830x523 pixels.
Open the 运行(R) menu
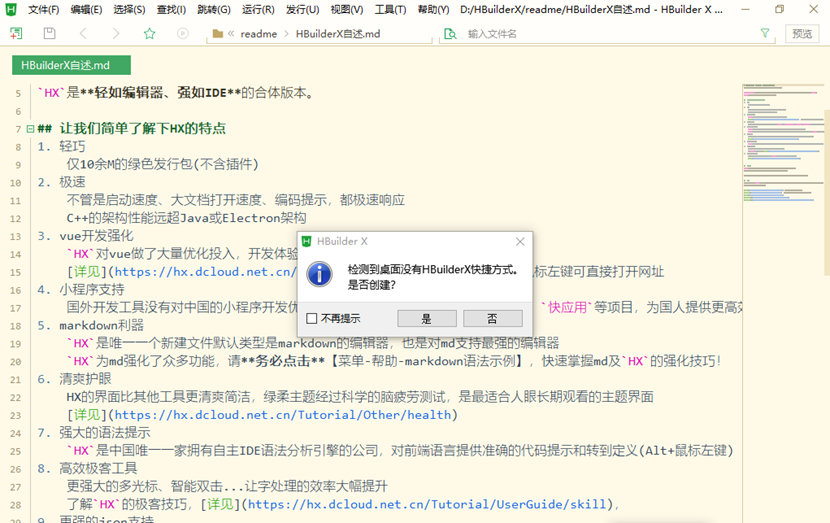click(x=258, y=10)
